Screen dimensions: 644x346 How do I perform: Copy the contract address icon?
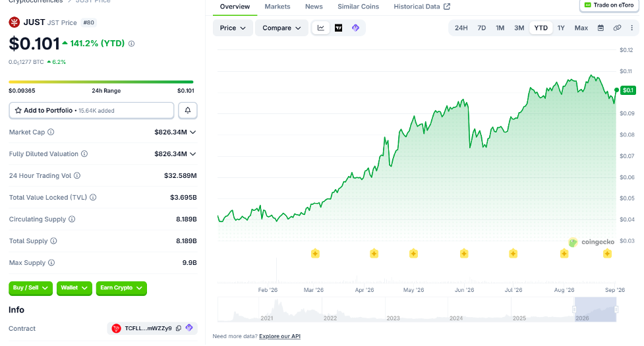pos(179,328)
